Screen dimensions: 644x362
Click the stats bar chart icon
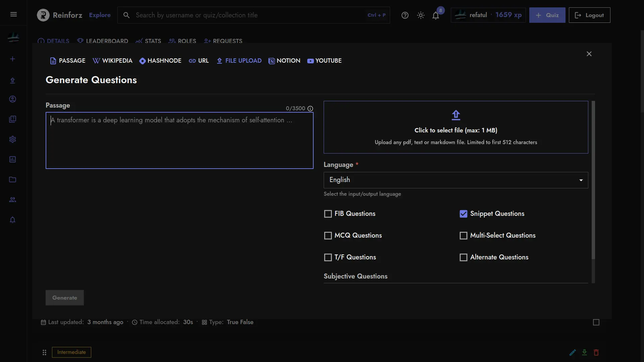(x=139, y=41)
